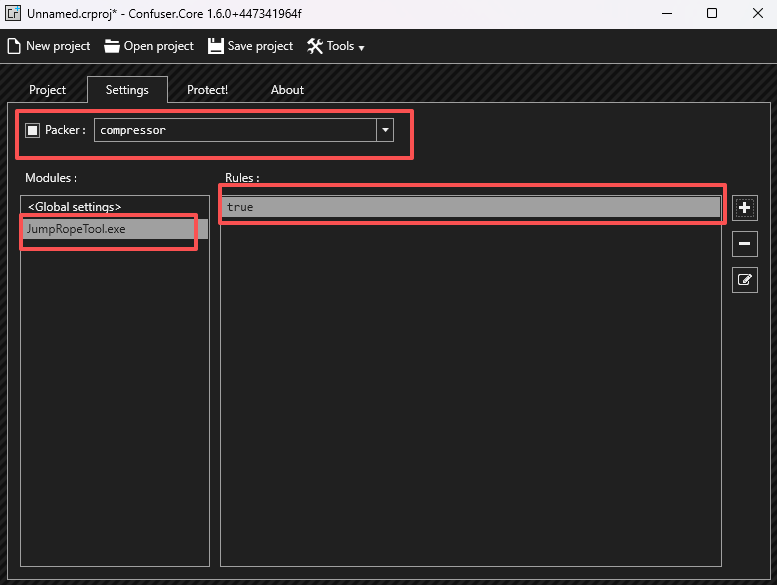777x585 pixels.
Task: Select <Global settings> in the Modules list
Action: tap(75, 207)
